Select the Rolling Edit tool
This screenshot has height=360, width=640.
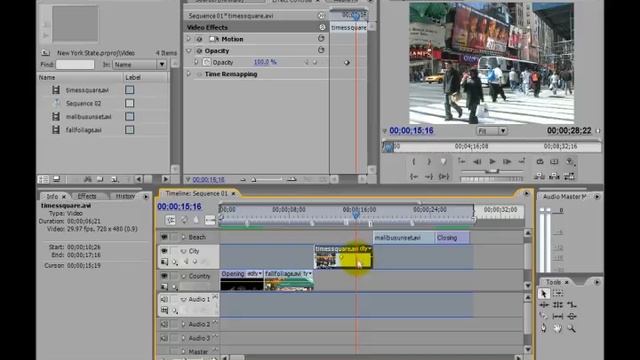pos(558,304)
